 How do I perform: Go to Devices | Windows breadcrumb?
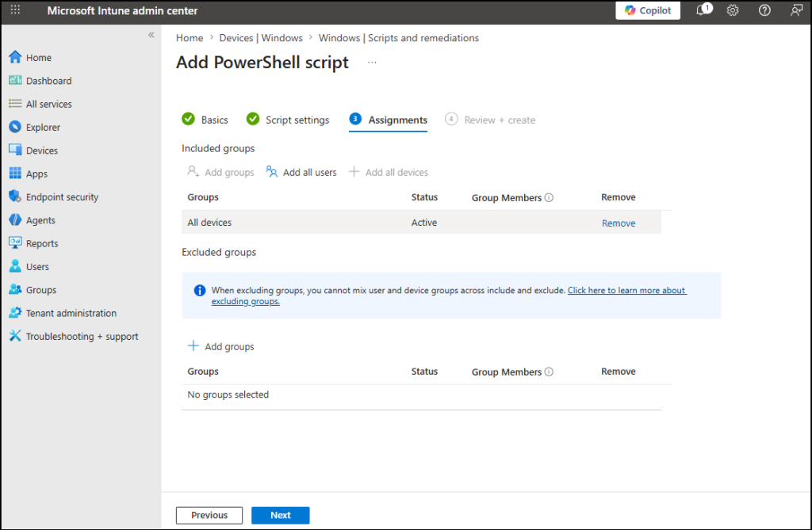point(261,38)
